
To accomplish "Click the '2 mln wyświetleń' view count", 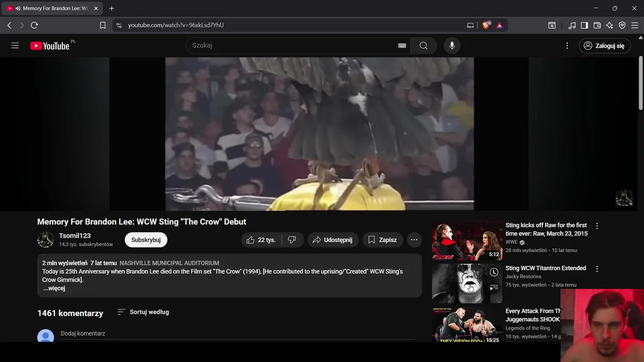I will (x=64, y=263).
